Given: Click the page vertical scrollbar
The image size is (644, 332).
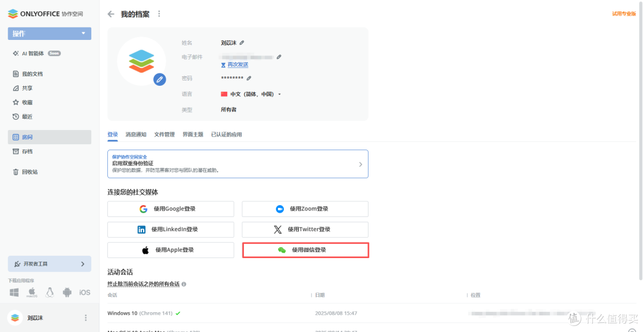Looking at the screenshot, I should [640, 142].
